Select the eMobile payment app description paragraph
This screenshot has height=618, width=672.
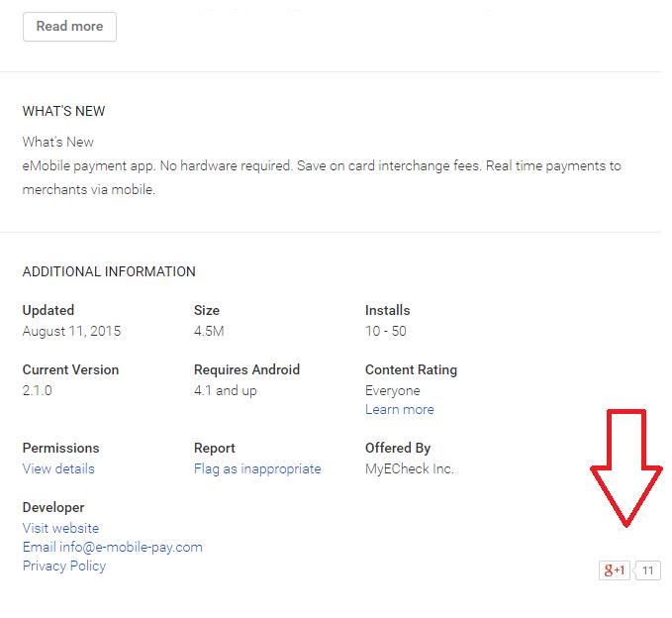click(322, 177)
